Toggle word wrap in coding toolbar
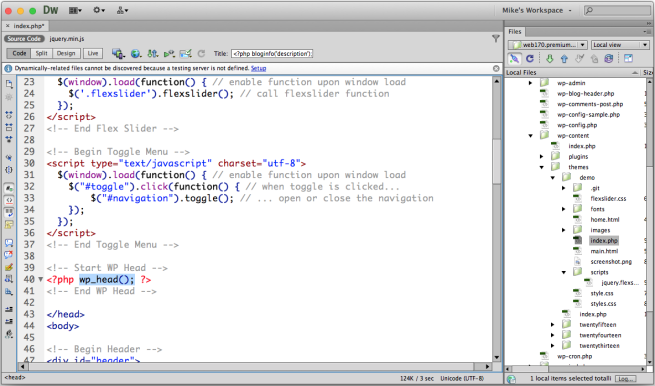 click(9, 213)
